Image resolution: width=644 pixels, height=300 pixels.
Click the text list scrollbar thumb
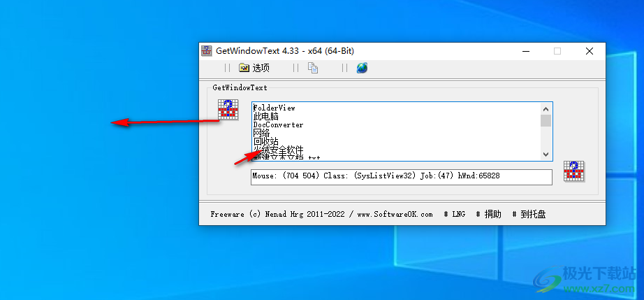[x=546, y=121]
